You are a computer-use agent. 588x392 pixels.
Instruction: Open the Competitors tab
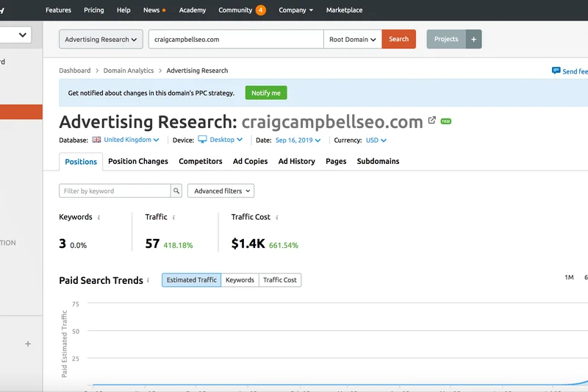click(x=201, y=161)
